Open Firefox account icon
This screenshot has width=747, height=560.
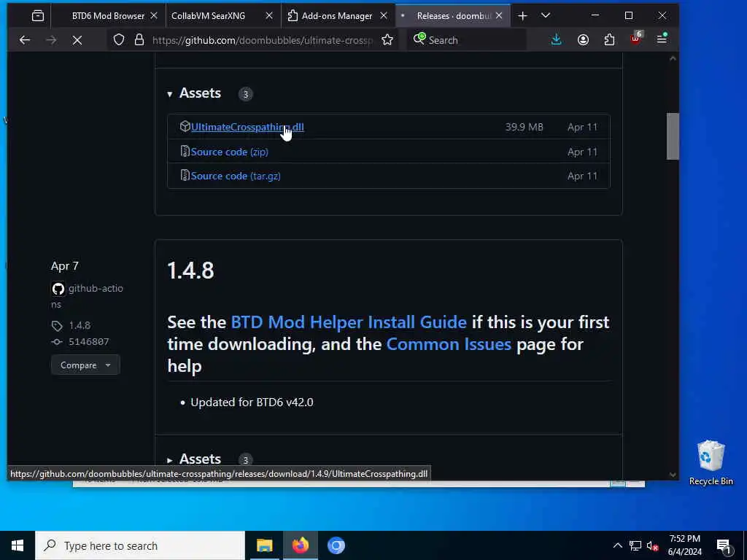583,40
